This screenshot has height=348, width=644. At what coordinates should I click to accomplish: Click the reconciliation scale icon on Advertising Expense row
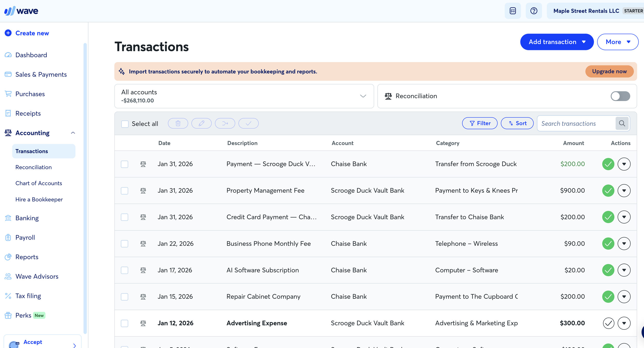(x=143, y=323)
